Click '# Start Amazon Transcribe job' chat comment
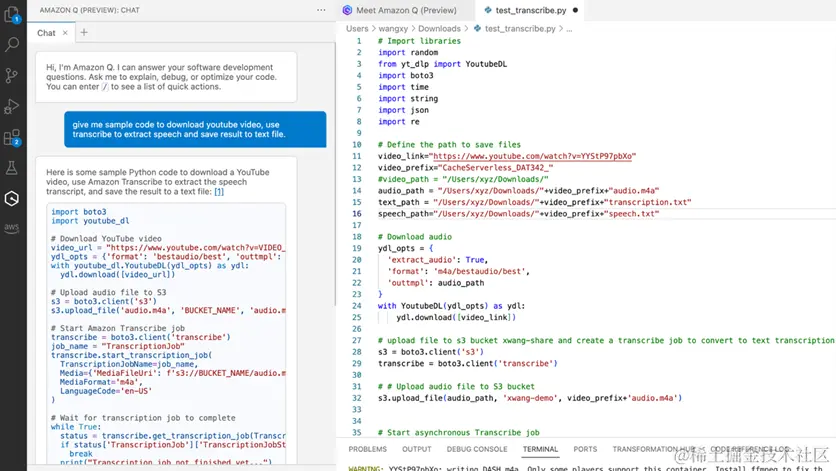Screen dimensions: 836x471 click(118, 328)
